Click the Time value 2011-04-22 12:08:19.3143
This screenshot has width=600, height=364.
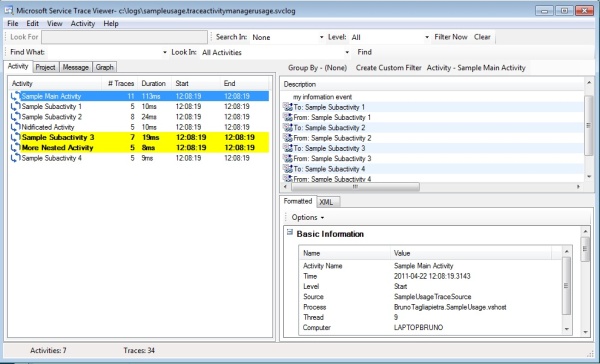point(432,276)
